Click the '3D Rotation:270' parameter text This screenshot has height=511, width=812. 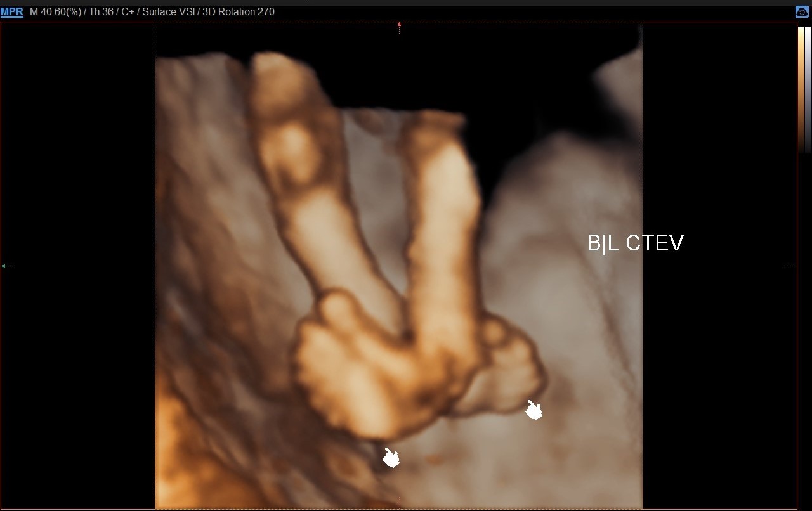[x=239, y=11]
